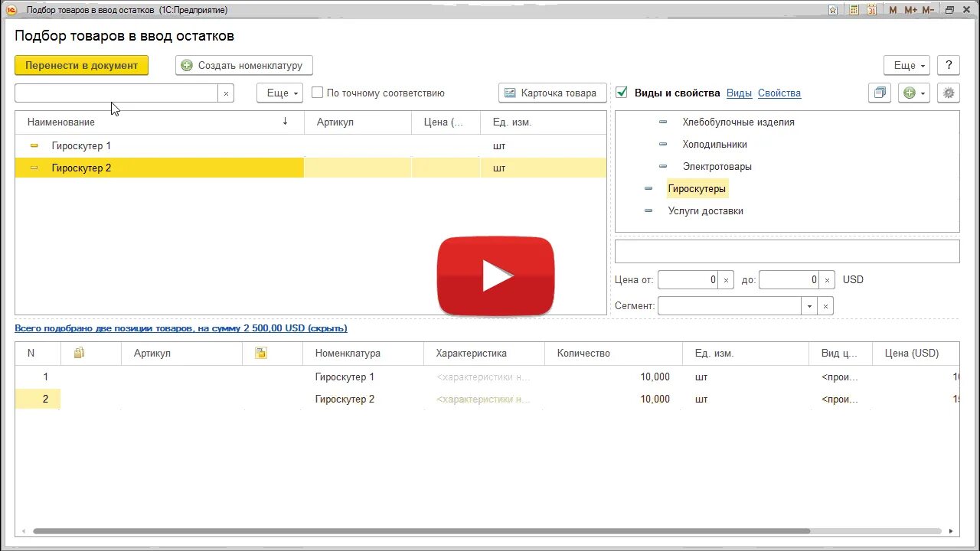Select Гироскутеры tree item

[x=697, y=188]
